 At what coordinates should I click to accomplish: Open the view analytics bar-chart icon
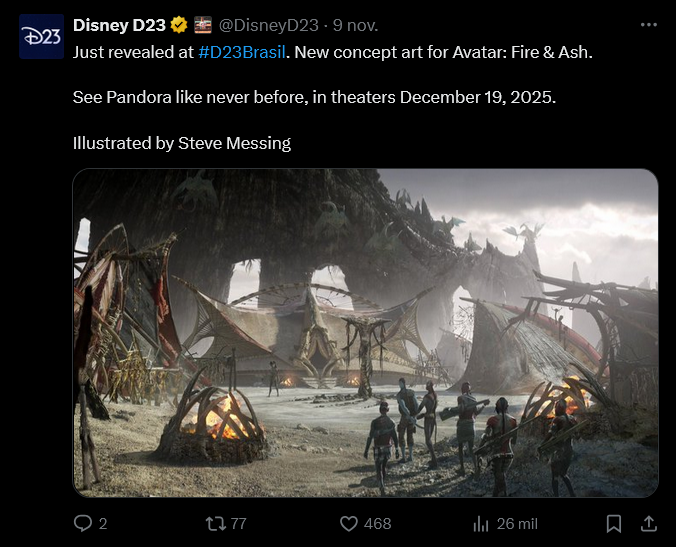tap(480, 523)
